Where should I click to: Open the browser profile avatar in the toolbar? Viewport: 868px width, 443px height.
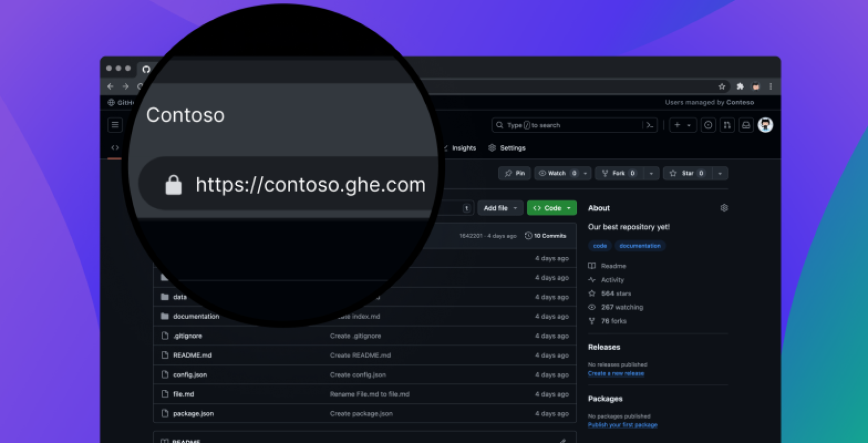[x=755, y=87]
